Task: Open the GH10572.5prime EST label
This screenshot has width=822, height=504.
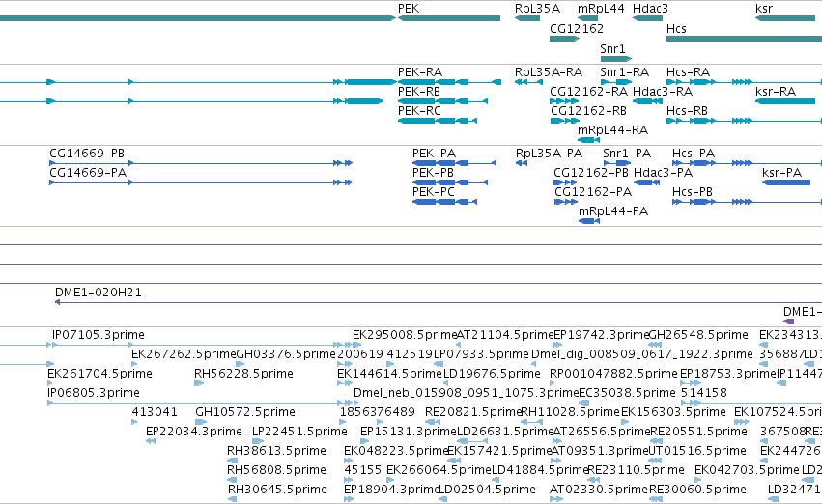Action: pyautogui.click(x=244, y=412)
